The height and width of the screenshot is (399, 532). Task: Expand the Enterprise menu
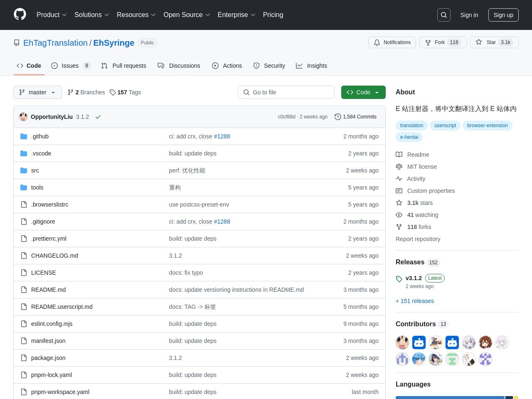tap(236, 15)
